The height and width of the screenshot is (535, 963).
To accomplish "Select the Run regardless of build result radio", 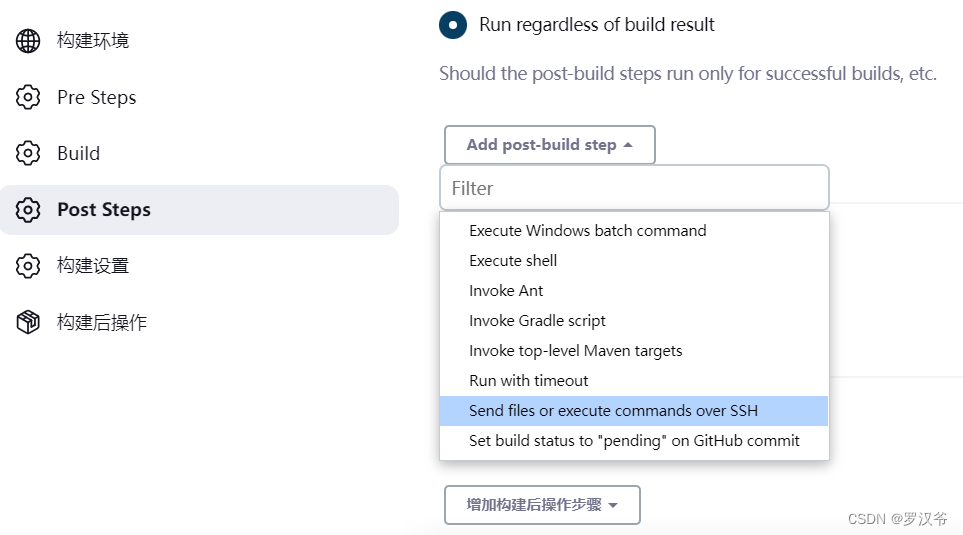I will (x=452, y=24).
